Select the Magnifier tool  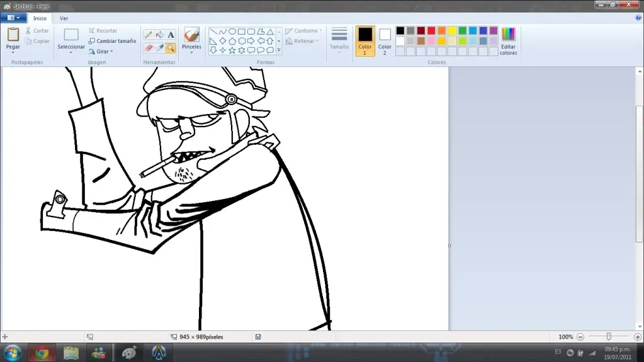point(171,48)
